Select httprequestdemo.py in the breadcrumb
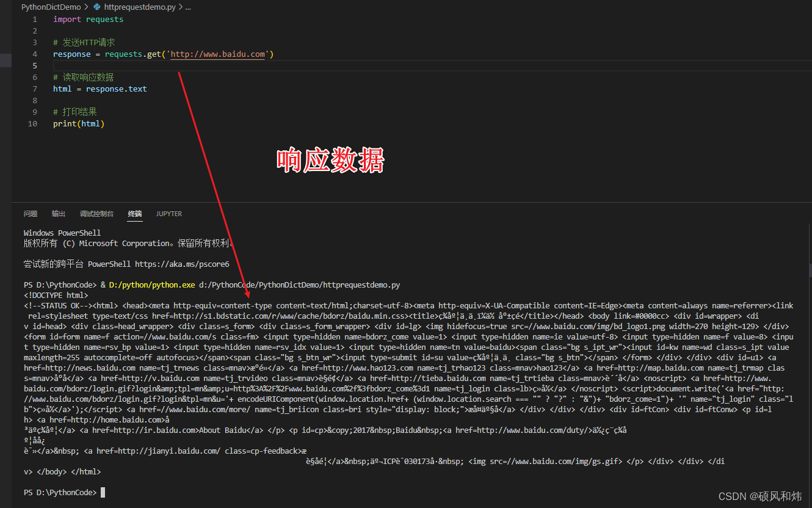This screenshot has height=508, width=812. [x=139, y=7]
